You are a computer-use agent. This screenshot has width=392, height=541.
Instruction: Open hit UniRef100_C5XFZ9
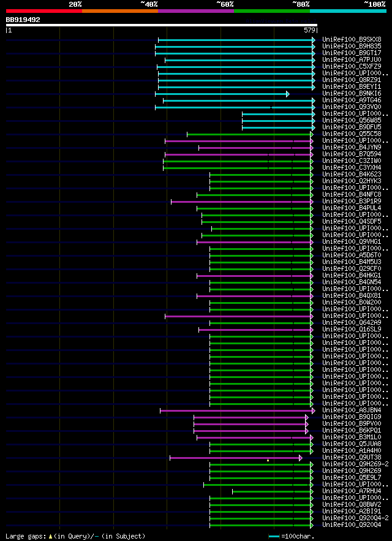pyautogui.click(x=352, y=67)
